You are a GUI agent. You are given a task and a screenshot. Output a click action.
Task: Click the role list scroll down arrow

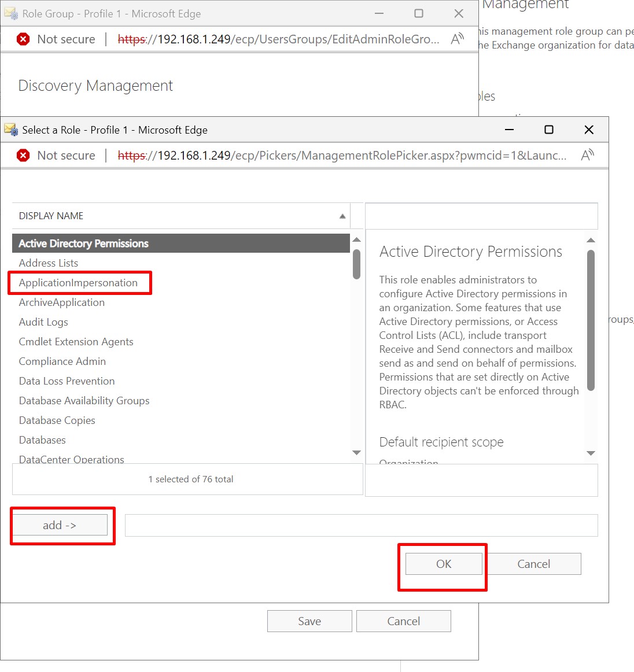pos(356,453)
